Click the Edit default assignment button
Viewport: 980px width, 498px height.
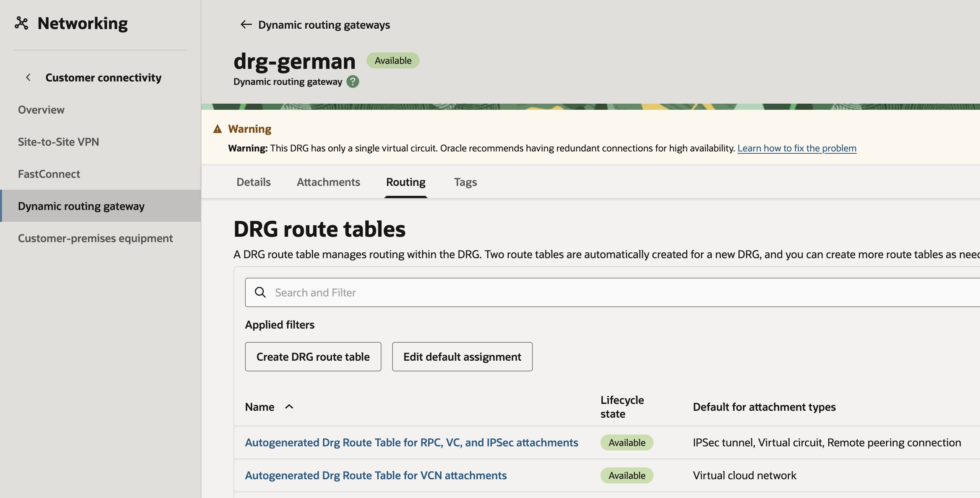[x=462, y=356]
